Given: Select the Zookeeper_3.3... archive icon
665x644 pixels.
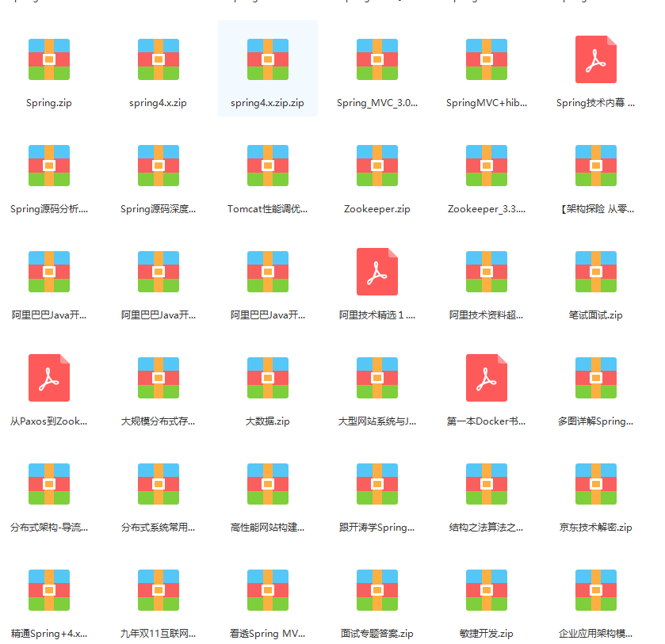Looking at the screenshot, I should pos(487,166).
